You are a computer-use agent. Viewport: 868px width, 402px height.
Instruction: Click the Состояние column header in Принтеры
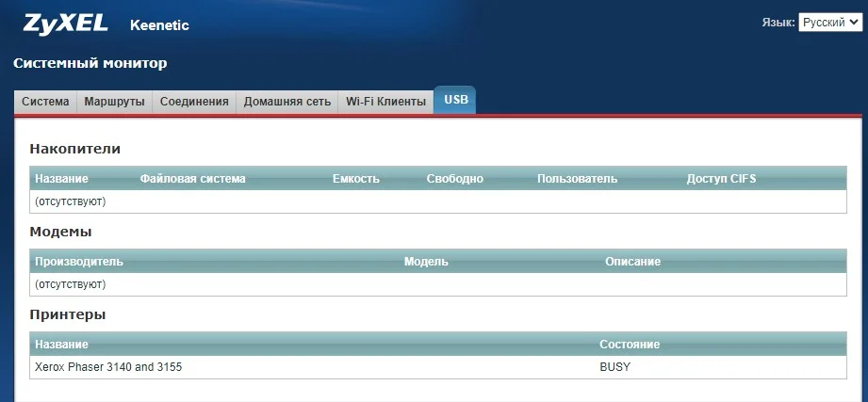(x=630, y=345)
